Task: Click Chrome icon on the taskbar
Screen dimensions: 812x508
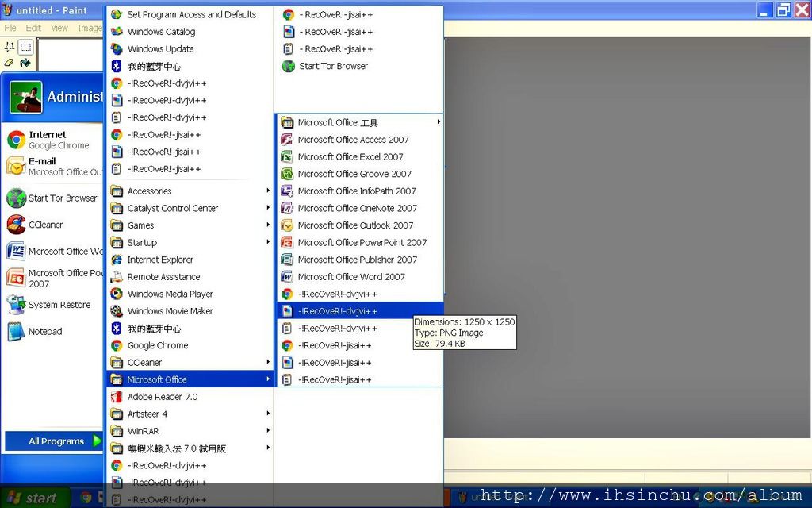Action: [x=86, y=498]
